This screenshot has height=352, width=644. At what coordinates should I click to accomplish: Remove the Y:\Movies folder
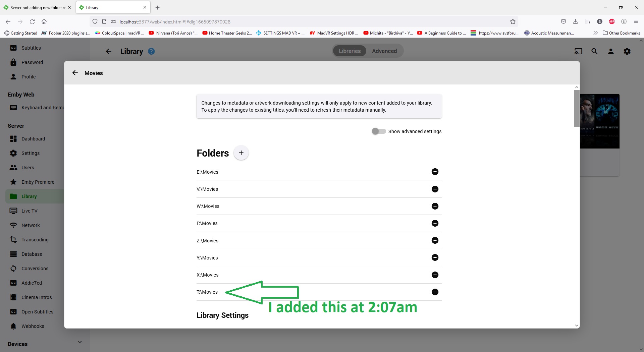tap(435, 257)
